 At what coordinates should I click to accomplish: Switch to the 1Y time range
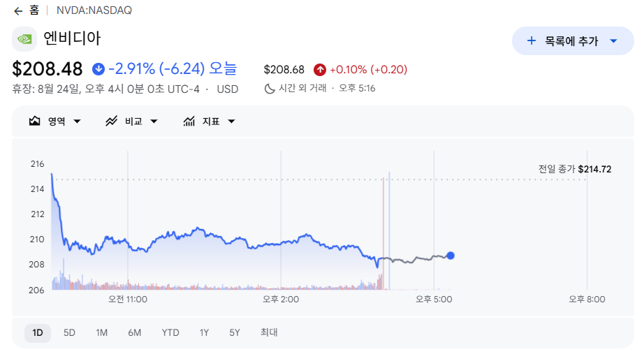(204, 332)
